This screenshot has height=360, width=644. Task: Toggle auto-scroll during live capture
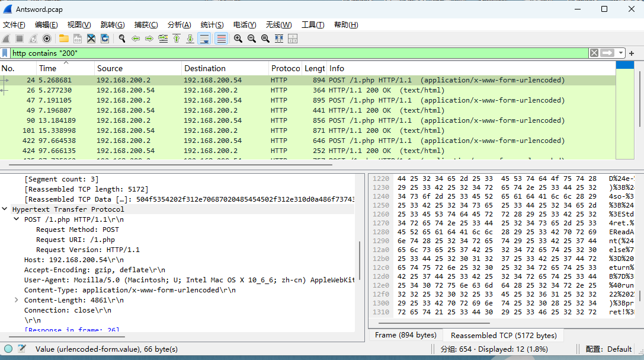pos(204,39)
